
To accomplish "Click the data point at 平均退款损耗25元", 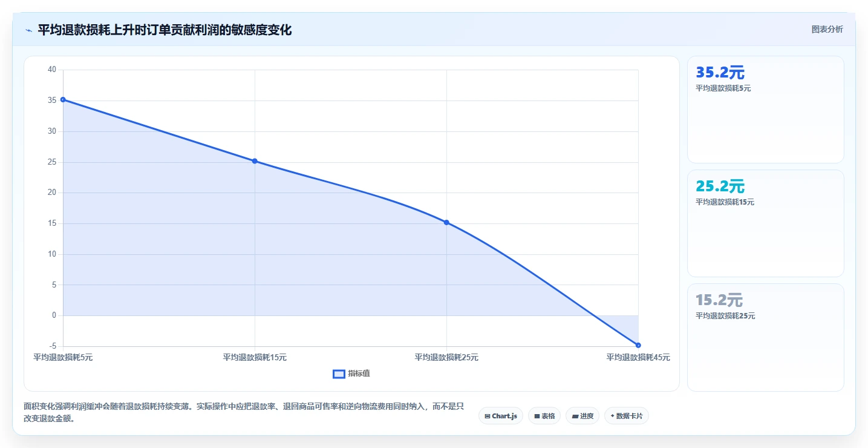I will [x=446, y=222].
